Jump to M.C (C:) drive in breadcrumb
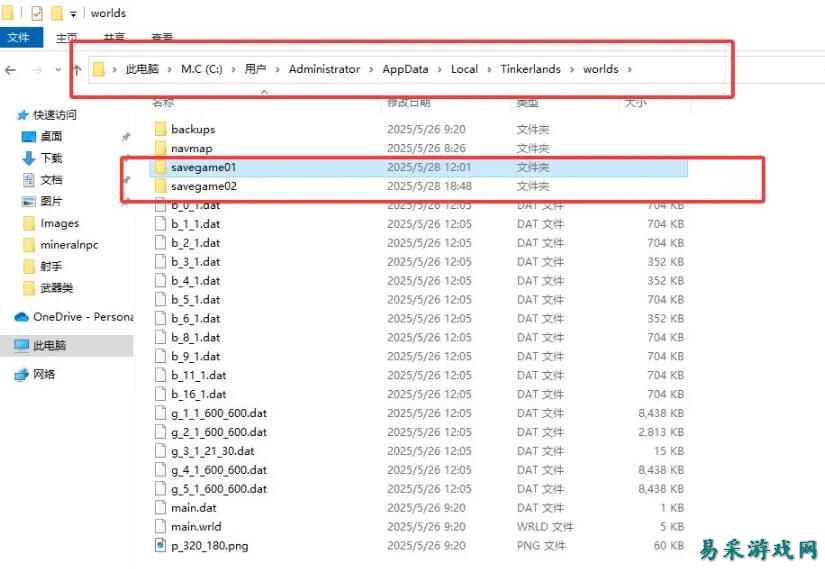This screenshot has width=825, height=569. [201, 70]
